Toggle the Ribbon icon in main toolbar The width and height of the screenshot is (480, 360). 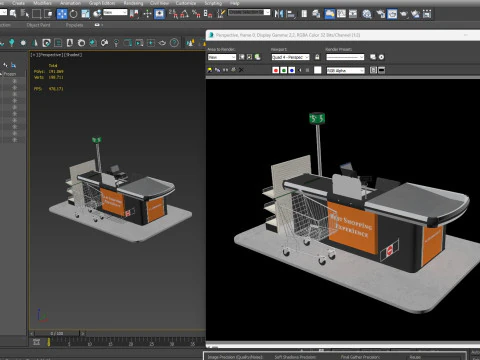(330, 14)
